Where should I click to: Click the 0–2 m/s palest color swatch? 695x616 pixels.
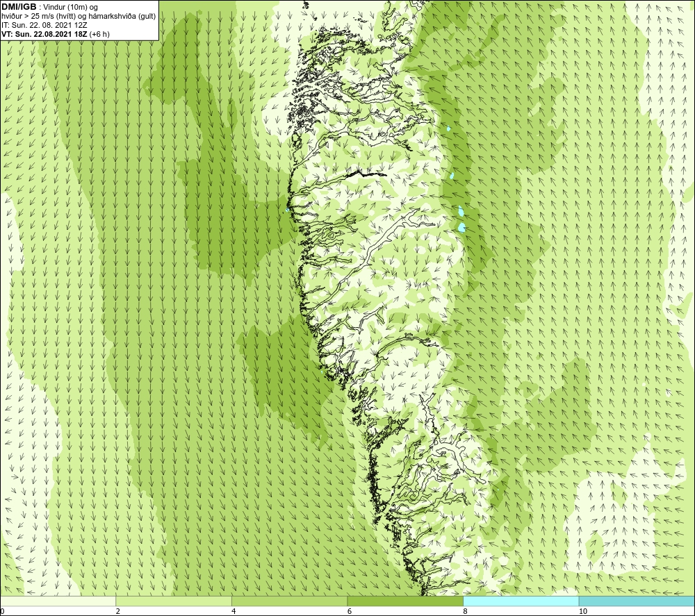point(58,601)
